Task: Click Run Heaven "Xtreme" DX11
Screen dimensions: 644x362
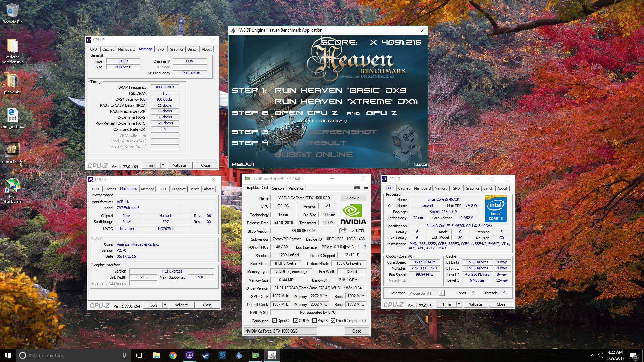Action: click(x=346, y=102)
